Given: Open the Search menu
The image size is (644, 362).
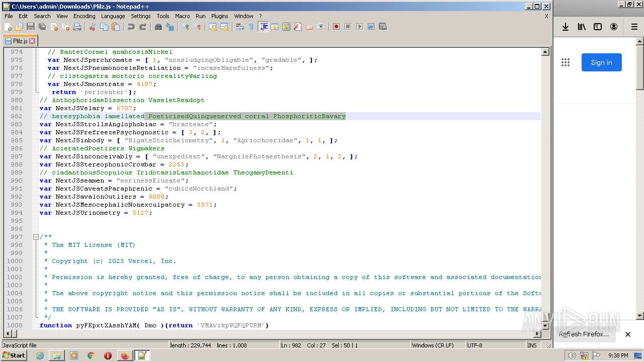Looking at the screenshot, I should coord(42,16).
